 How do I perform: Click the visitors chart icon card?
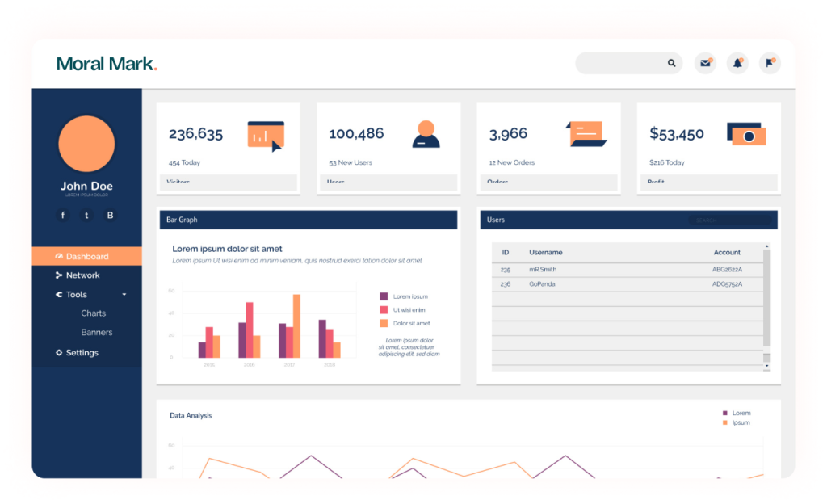[x=266, y=136]
